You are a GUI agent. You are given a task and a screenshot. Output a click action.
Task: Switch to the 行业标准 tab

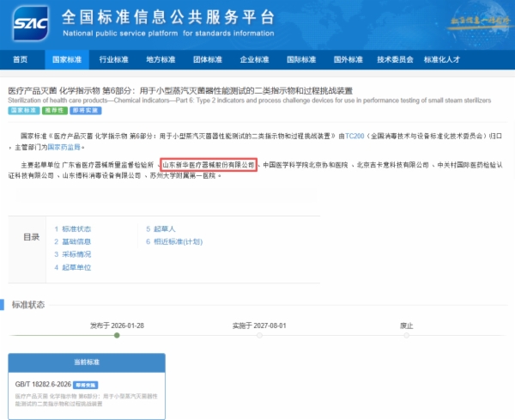113,60
